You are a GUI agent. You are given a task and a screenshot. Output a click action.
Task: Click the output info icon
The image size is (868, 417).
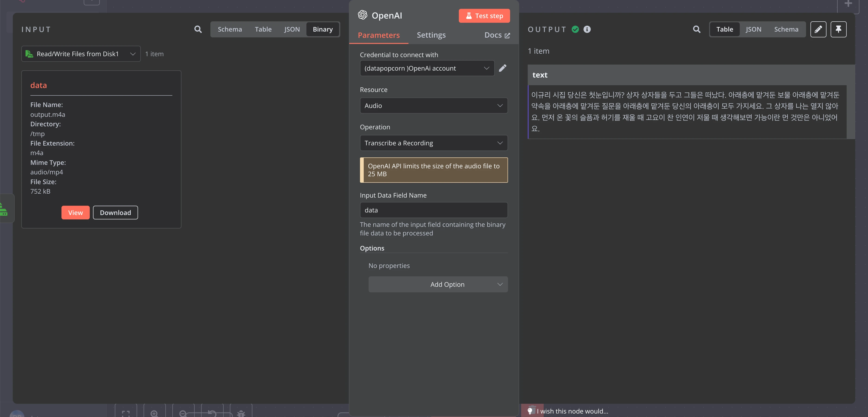587,29
